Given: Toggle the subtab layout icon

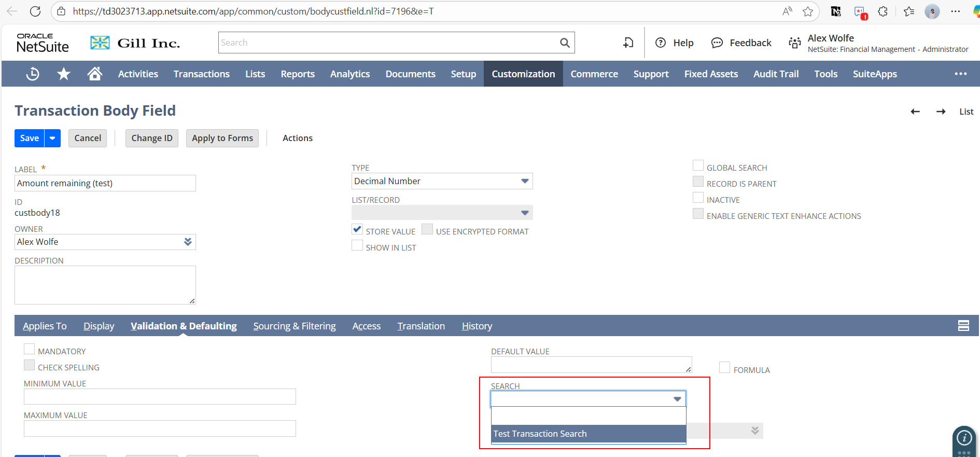Looking at the screenshot, I should 963,326.
